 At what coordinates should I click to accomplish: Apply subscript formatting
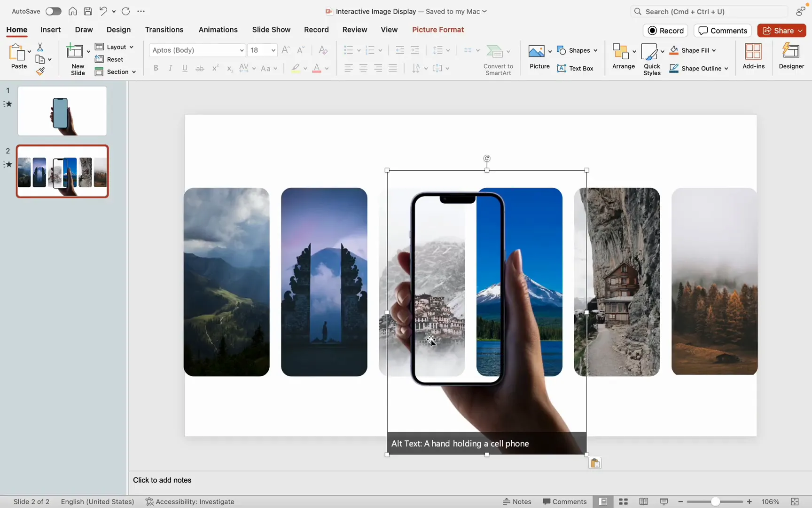pos(230,69)
